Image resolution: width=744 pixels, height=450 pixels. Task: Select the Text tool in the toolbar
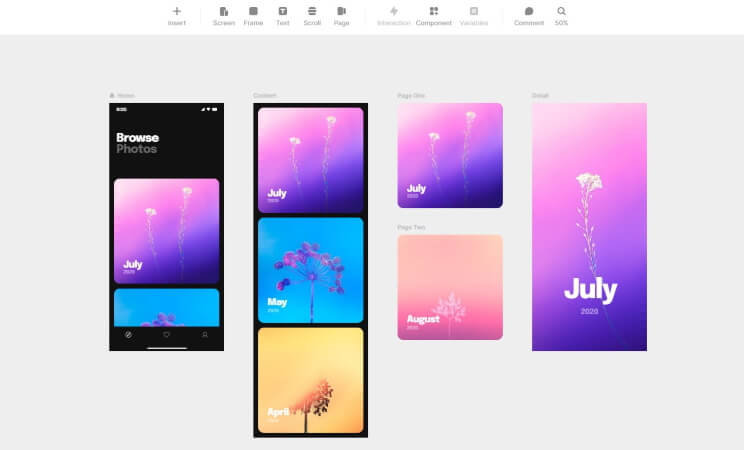click(x=283, y=16)
